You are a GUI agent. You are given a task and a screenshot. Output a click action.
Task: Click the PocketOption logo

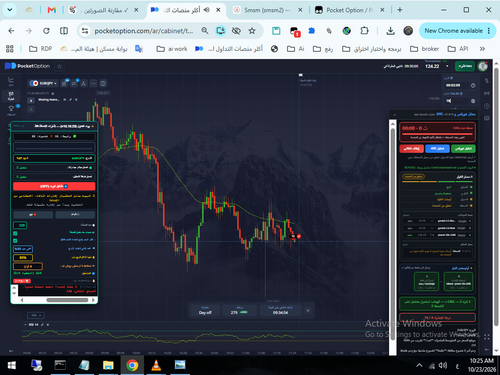(27, 66)
